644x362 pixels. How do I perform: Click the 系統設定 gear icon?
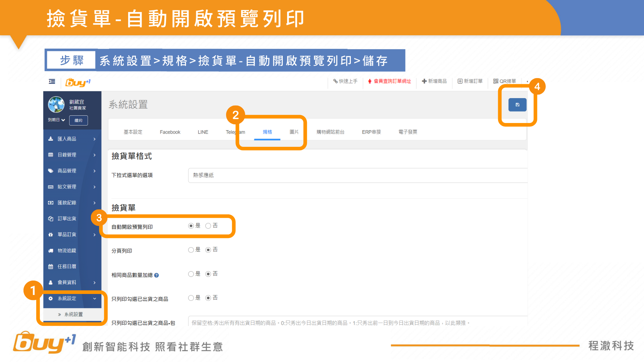tap(51, 298)
